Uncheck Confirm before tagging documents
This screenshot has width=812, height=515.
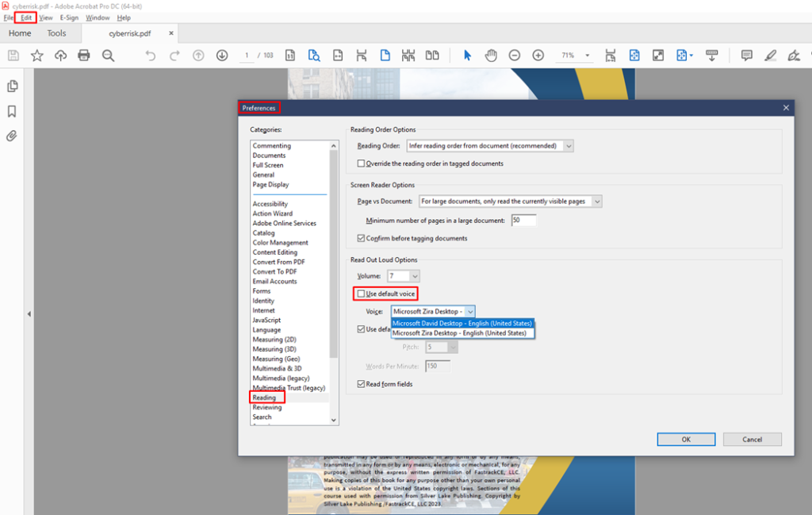coord(361,238)
